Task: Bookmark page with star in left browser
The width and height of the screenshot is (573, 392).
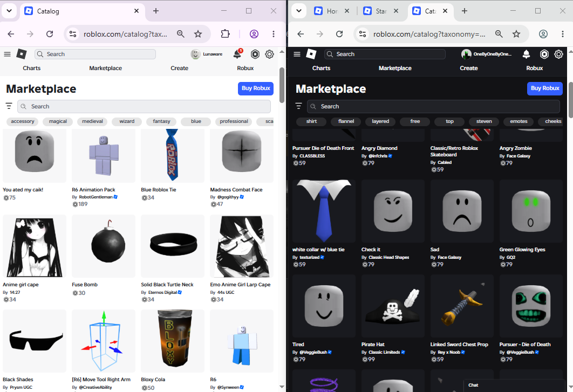Action: coord(198,34)
